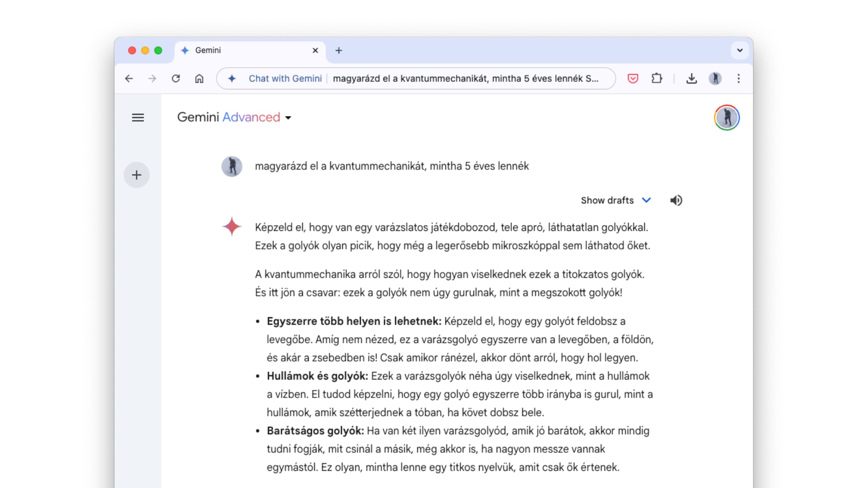Click the bold text 'Egyszerre több helyen is lehetnek:'
This screenshot has width=868, height=488.
coord(354,321)
